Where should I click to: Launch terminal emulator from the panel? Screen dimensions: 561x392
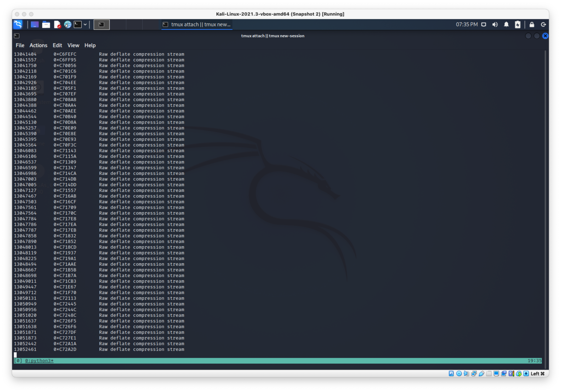coord(78,24)
